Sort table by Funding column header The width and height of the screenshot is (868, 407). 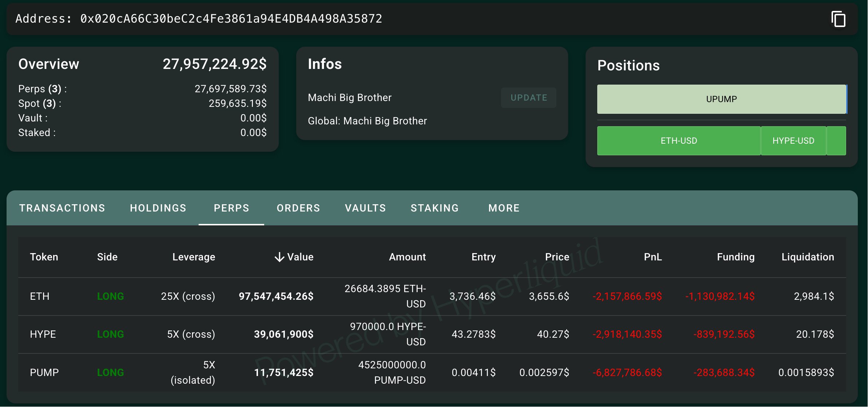click(x=735, y=257)
